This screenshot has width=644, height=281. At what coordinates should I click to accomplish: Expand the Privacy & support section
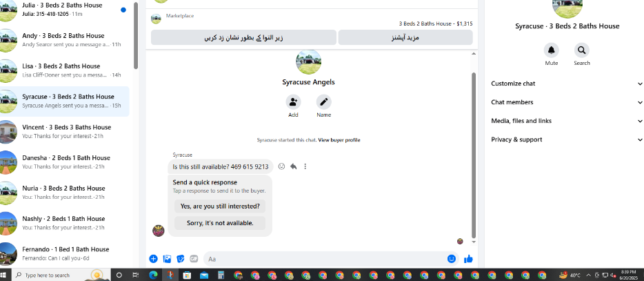567,139
